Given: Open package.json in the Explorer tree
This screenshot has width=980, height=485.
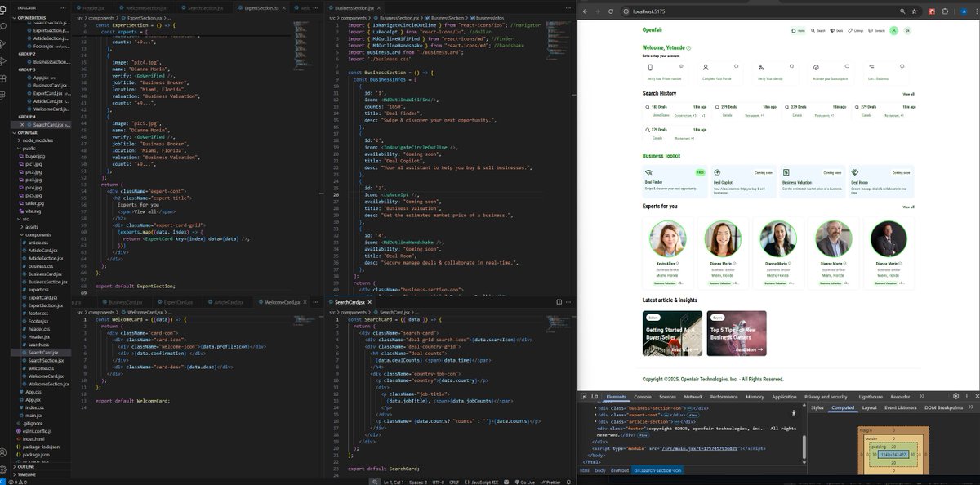Looking at the screenshot, I should (x=38, y=455).
